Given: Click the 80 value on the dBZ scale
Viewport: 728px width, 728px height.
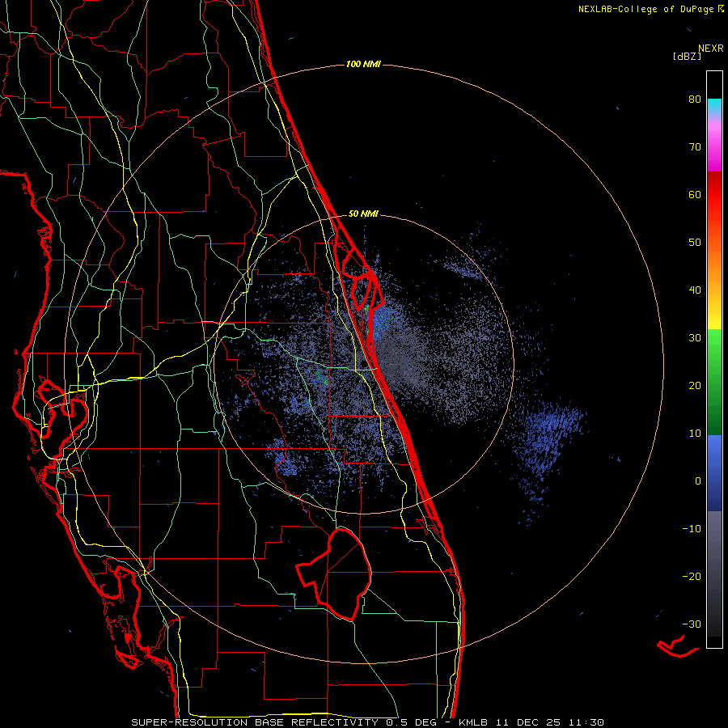Looking at the screenshot, I should coord(695,99).
